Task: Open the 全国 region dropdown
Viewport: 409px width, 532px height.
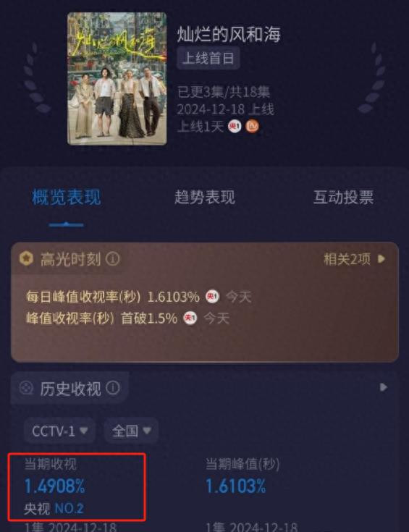Action: coord(131,431)
